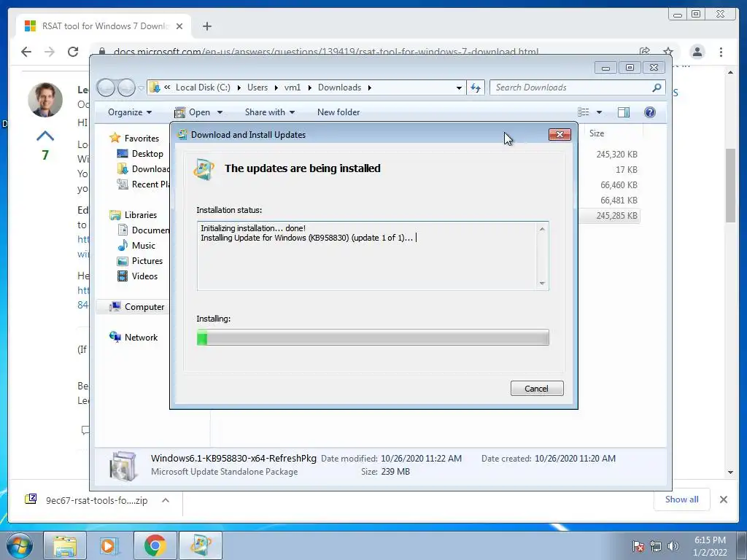747x560 pixels.
Task: Toggle the preview pane icon
Action: click(x=623, y=112)
